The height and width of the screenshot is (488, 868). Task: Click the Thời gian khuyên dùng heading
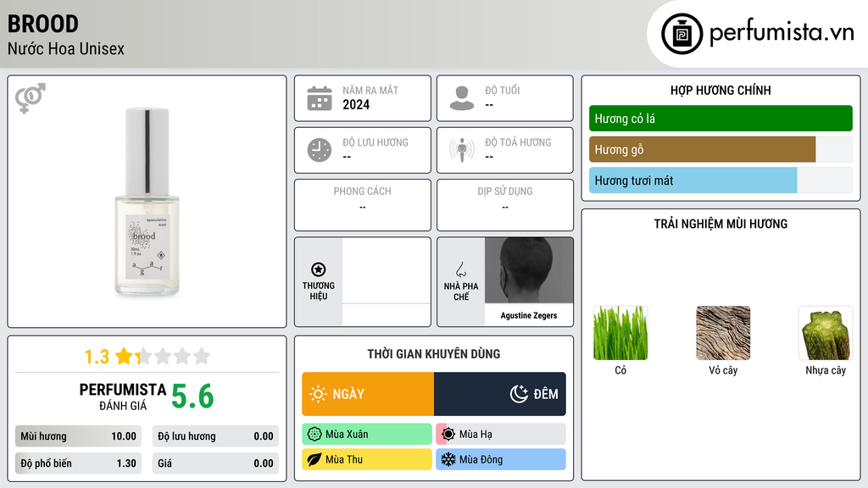(434, 354)
